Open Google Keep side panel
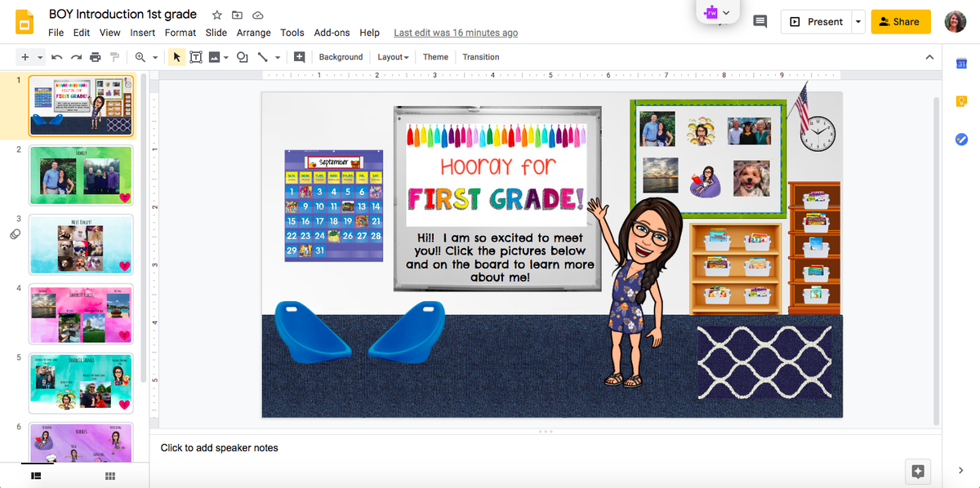 pos(960,101)
